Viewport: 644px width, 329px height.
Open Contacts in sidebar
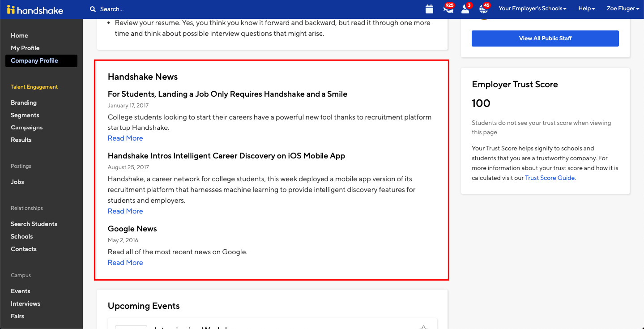point(24,249)
